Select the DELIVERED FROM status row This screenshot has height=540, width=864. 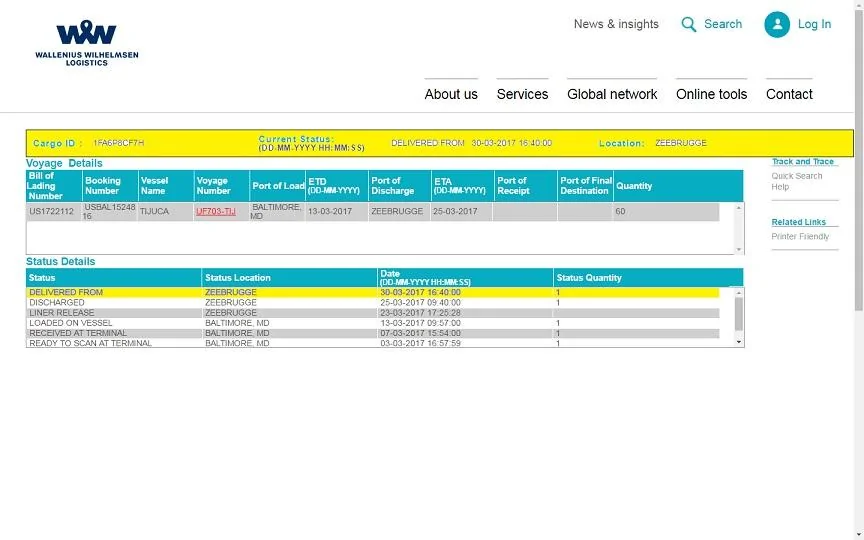(372, 292)
